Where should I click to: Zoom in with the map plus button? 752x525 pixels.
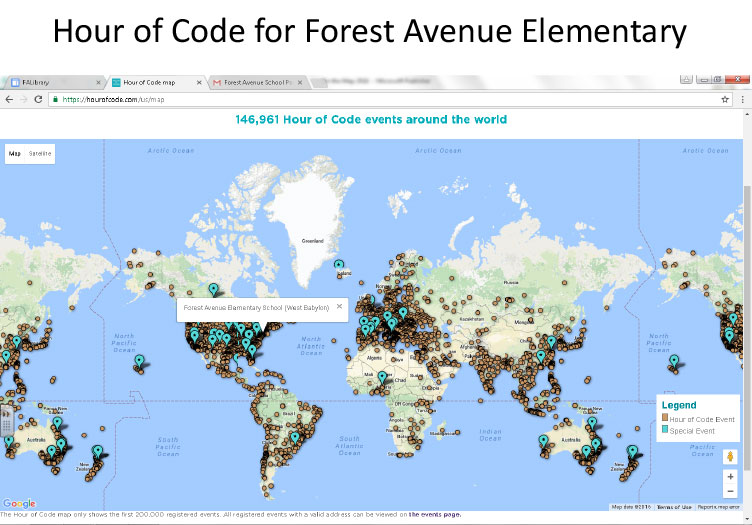click(730, 477)
